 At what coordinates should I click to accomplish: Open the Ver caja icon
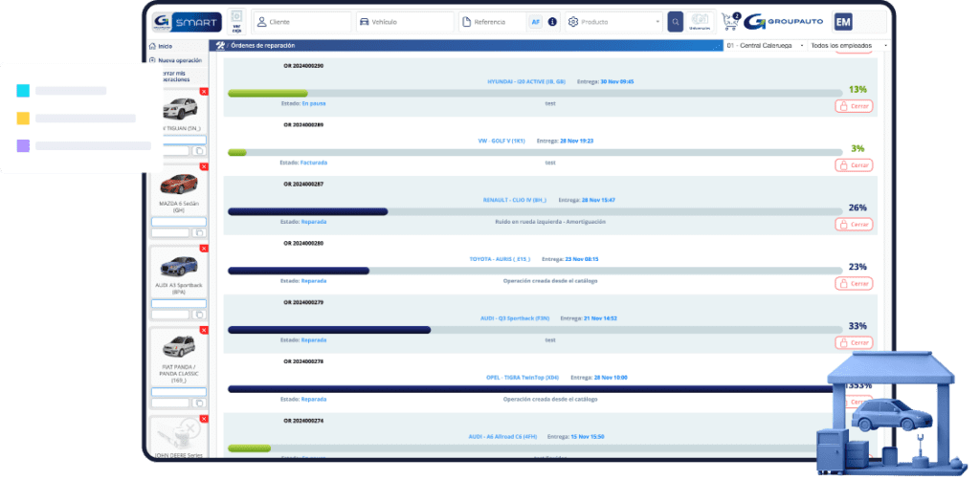(236, 21)
